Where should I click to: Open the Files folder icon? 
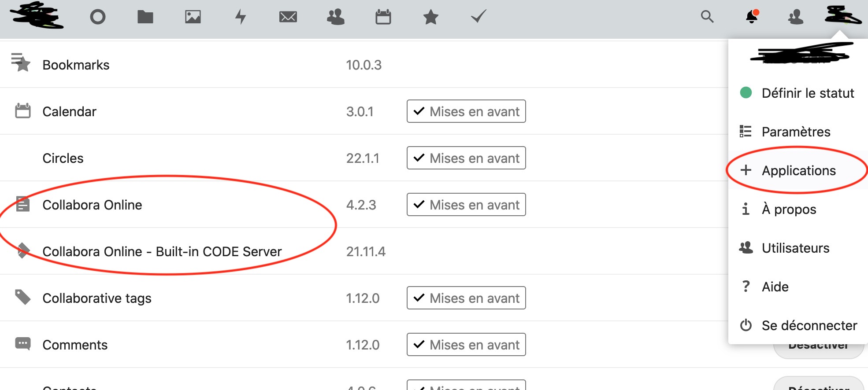(145, 17)
